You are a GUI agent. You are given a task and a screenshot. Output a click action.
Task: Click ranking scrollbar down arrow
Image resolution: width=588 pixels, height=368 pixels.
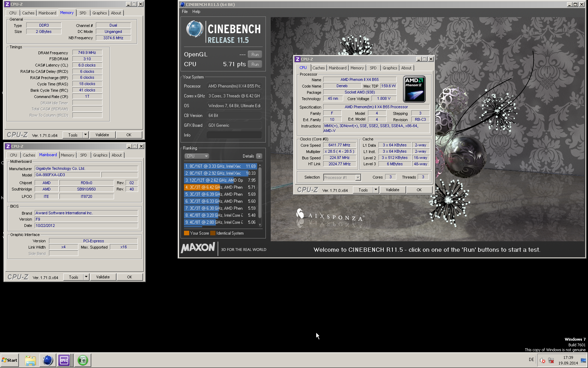tap(260, 225)
